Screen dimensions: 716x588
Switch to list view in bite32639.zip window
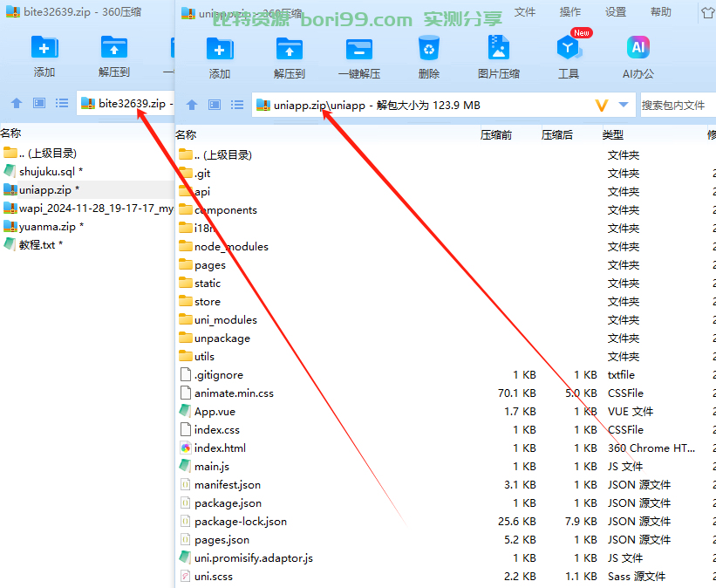(62, 103)
